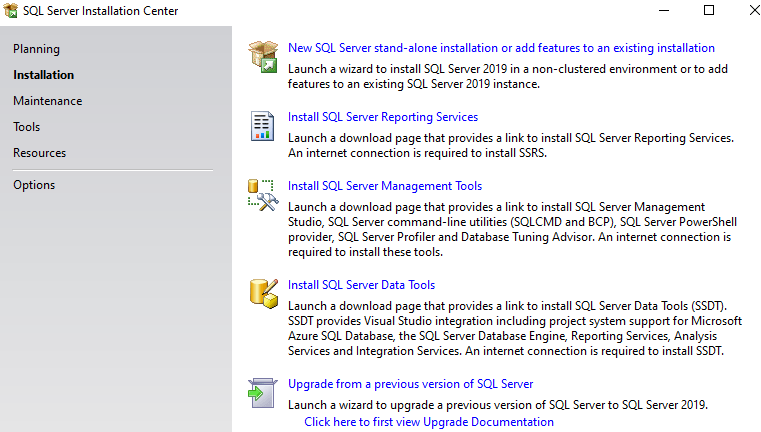The width and height of the screenshot is (761, 432).
Task: Click the new stand-alone installation box icon
Action: (263, 57)
